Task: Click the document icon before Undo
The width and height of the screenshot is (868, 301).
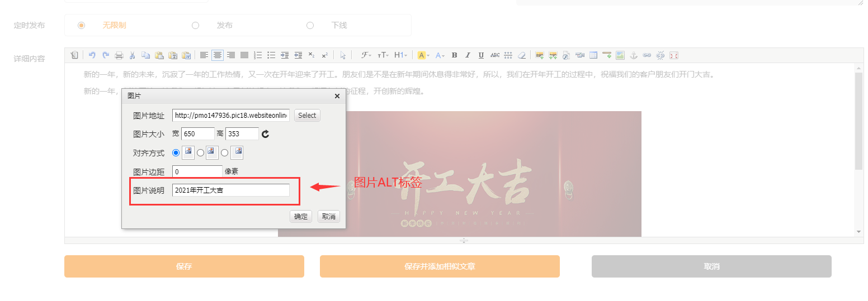Action: pyautogui.click(x=74, y=55)
